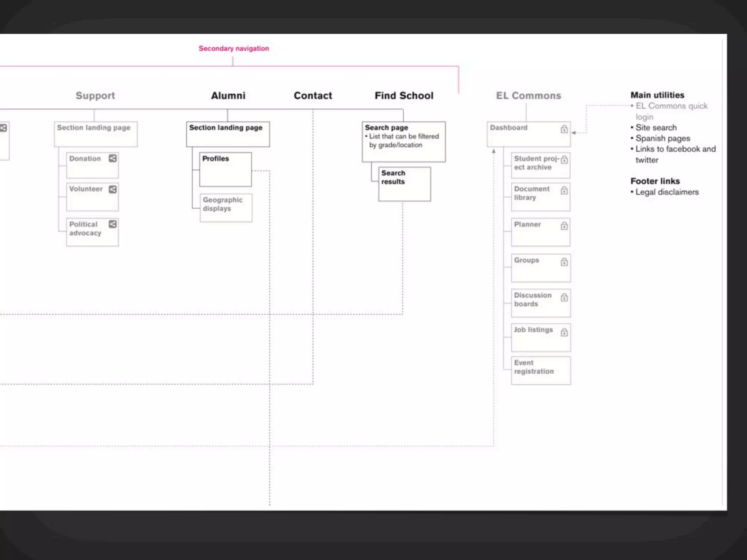747x560 pixels.
Task: Click the Search results box
Action: tap(404, 184)
